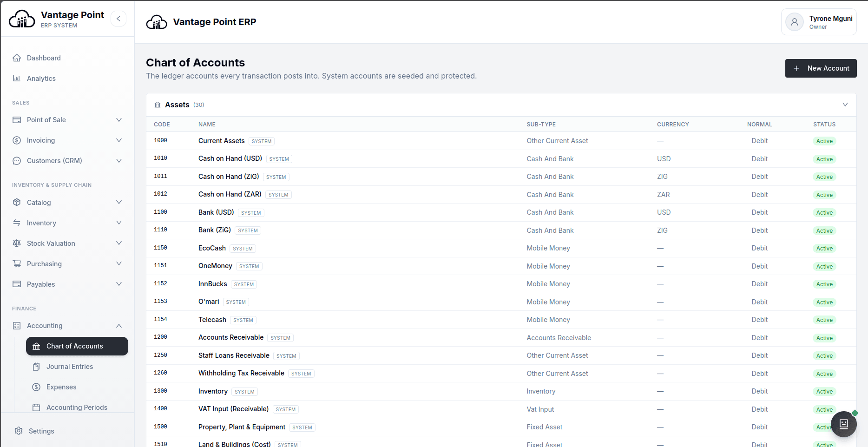
Task: Expand the Catalog submenu chevron
Action: pos(119,203)
